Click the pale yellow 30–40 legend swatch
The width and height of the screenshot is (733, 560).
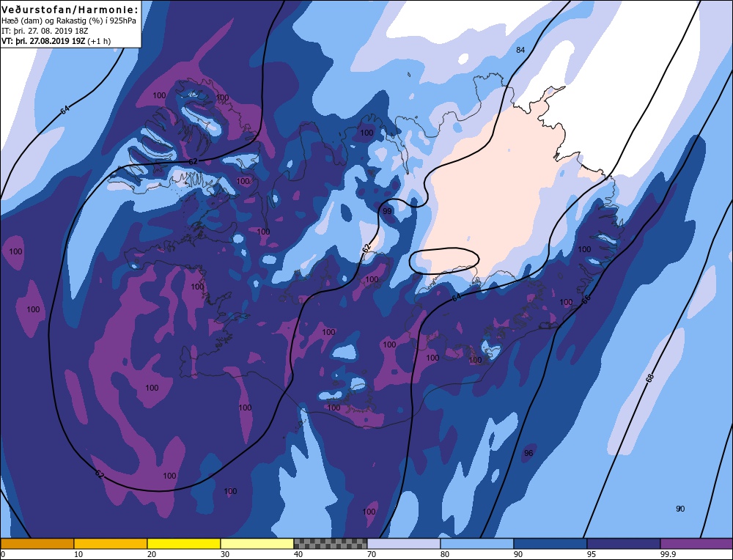[x=257, y=544]
